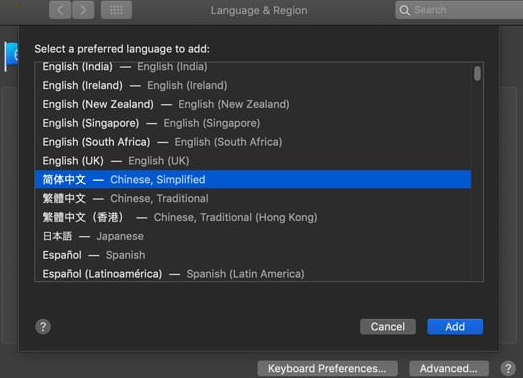
Task: Open help in the Language & Region window corner
Action: (x=508, y=369)
